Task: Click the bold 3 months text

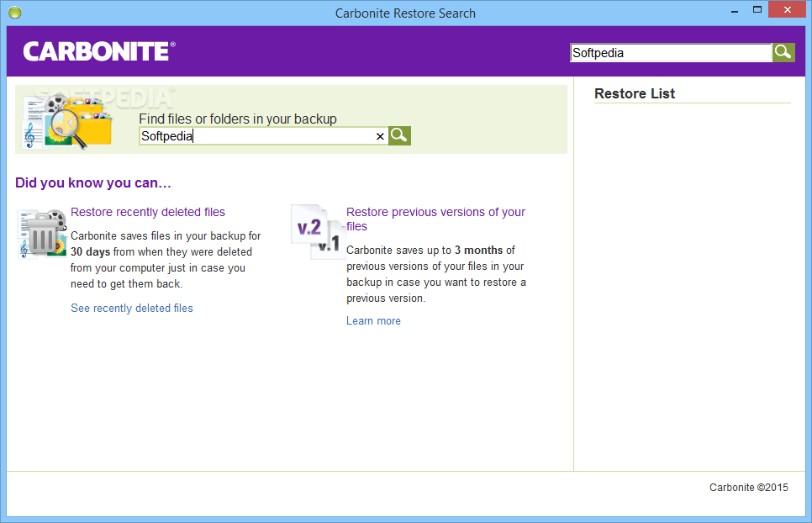Action: pyautogui.click(x=478, y=250)
